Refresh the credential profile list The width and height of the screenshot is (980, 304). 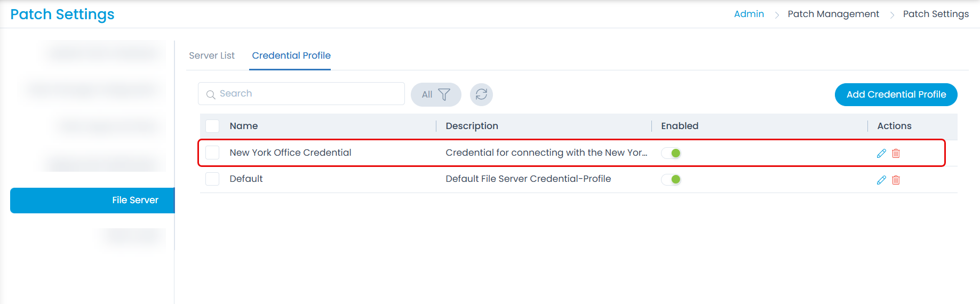[x=481, y=94]
